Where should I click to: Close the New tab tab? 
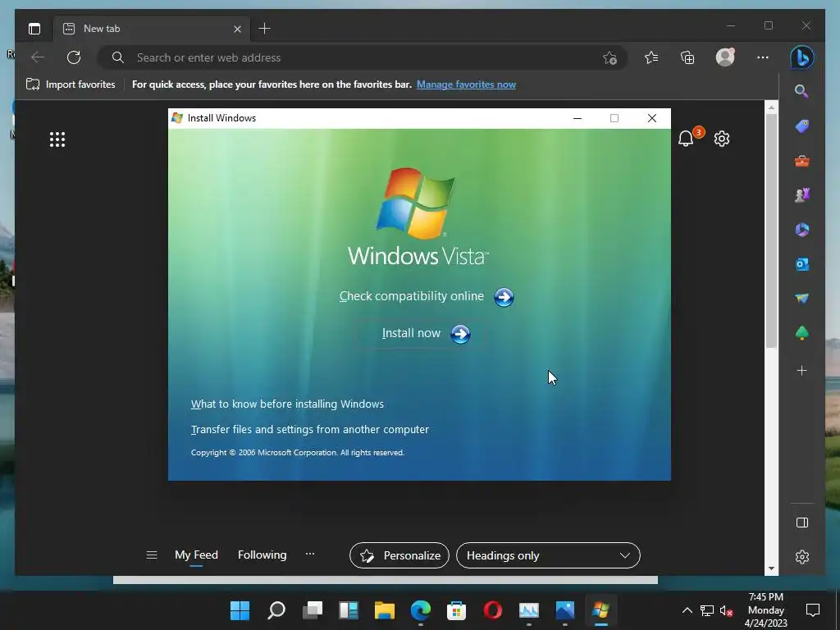[x=237, y=29]
